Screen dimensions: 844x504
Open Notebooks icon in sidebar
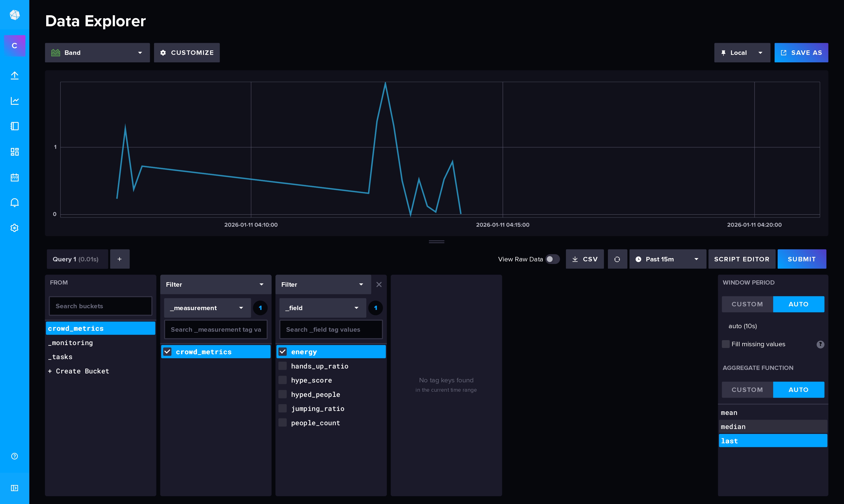tap(14, 126)
